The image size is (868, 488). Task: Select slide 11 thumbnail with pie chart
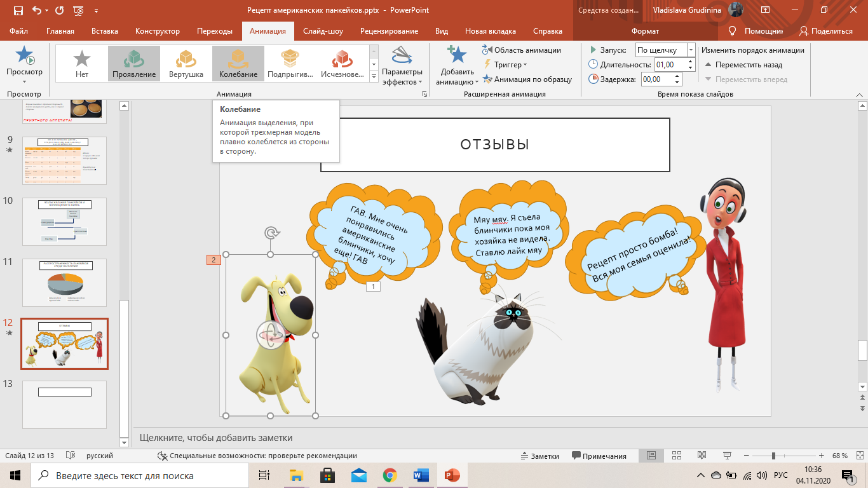point(64,283)
